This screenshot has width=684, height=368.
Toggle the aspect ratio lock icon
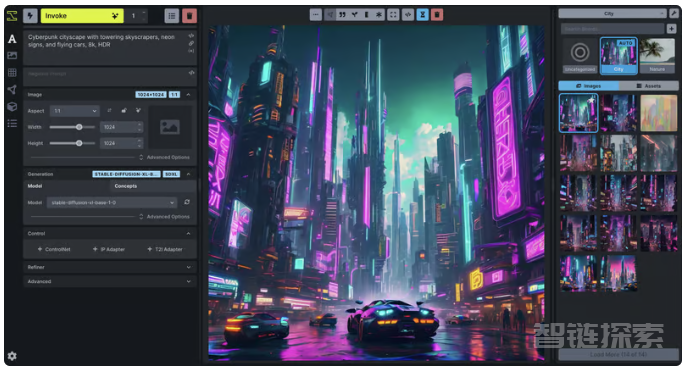tap(124, 111)
